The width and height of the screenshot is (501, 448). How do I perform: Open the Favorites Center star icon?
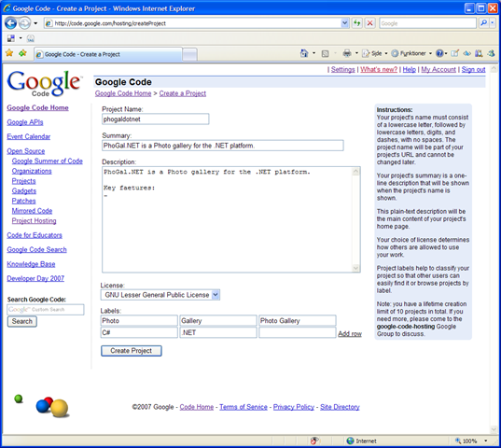click(9, 53)
